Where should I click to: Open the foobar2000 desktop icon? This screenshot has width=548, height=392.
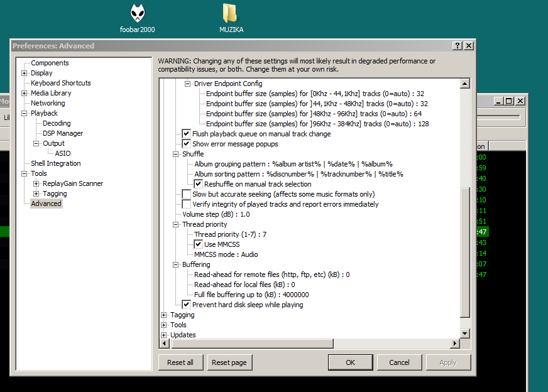tap(138, 18)
